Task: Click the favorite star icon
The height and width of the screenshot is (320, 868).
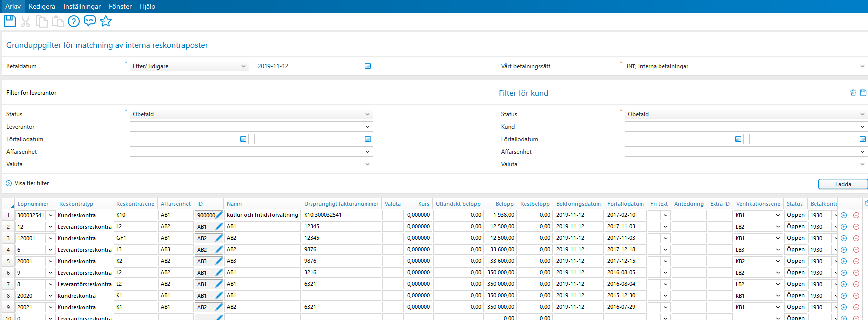Action: [106, 21]
